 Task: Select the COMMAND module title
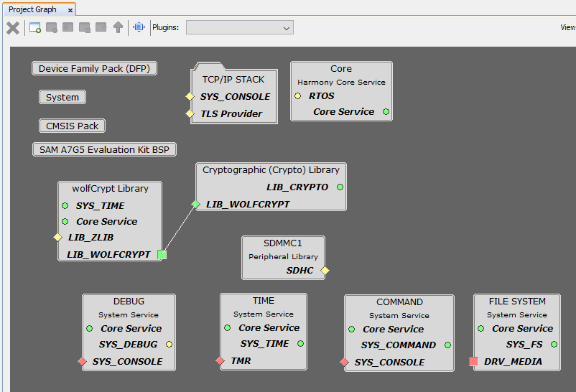399,302
